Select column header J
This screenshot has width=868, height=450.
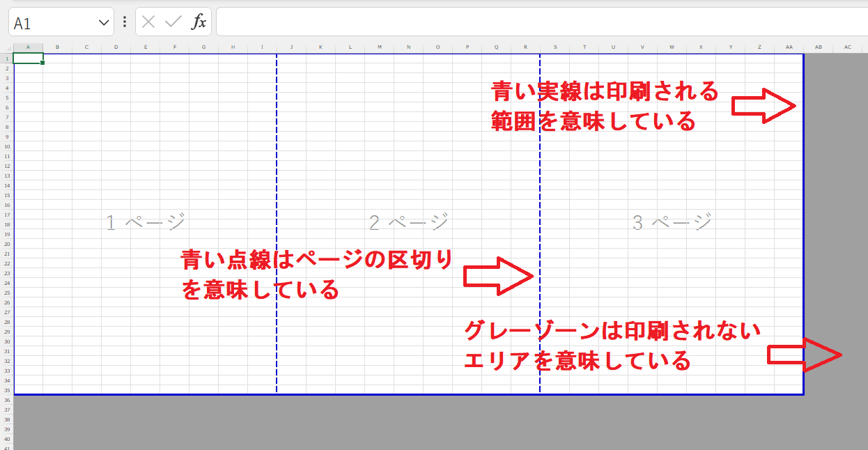coord(291,47)
